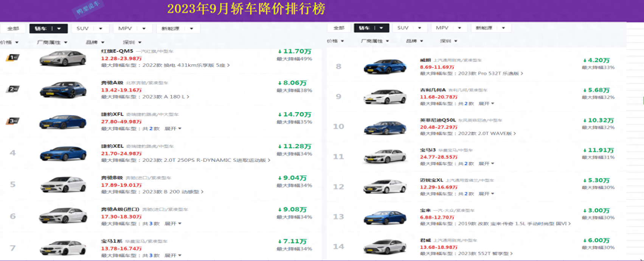Screen dimensions: 644x261
Task: Expand the 深圳 city filter in left list
Action: (x=132, y=42)
